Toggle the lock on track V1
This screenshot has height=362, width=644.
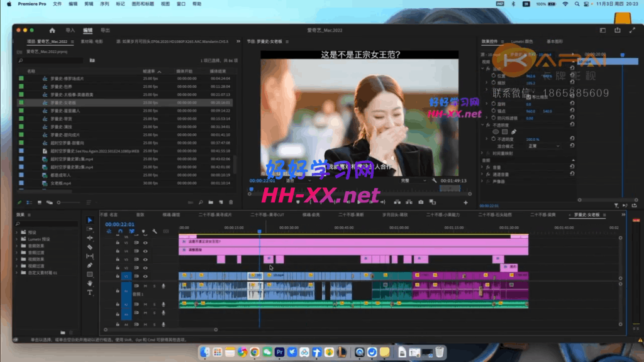tap(118, 277)
